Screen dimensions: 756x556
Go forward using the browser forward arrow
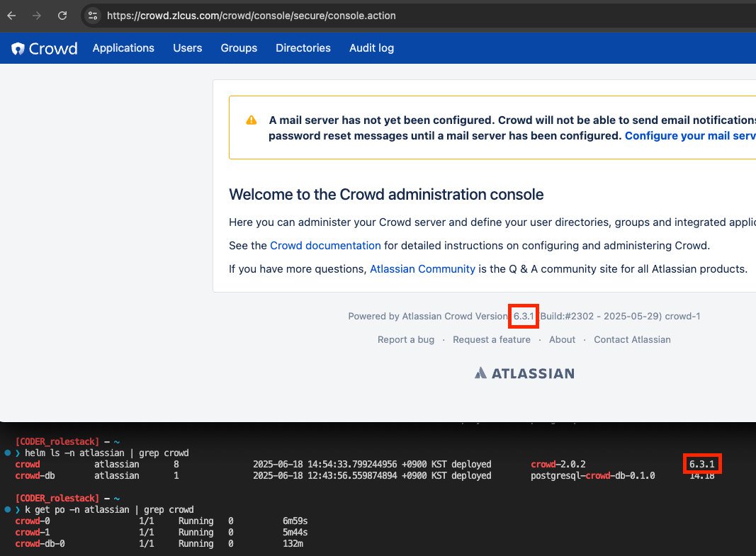(x=37, y=16)
